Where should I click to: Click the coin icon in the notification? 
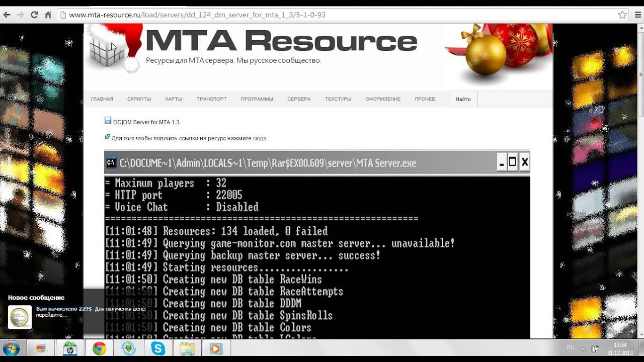[20, 317]
